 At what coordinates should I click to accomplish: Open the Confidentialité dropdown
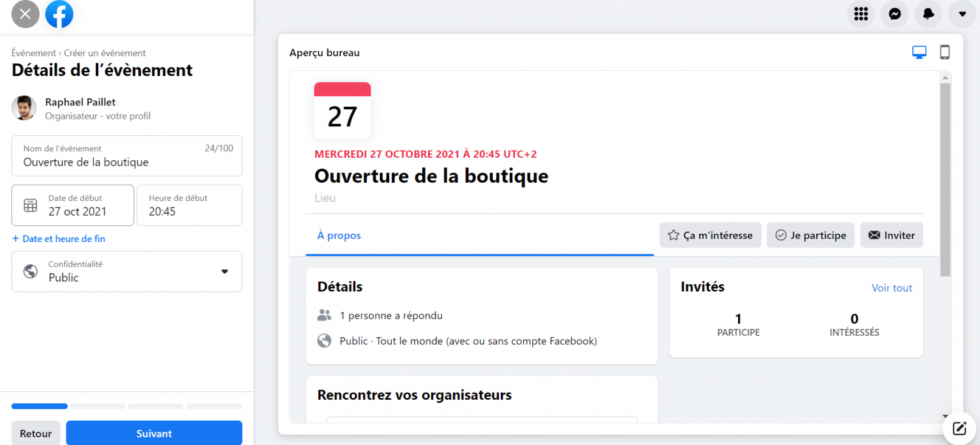tap(225, 271)
